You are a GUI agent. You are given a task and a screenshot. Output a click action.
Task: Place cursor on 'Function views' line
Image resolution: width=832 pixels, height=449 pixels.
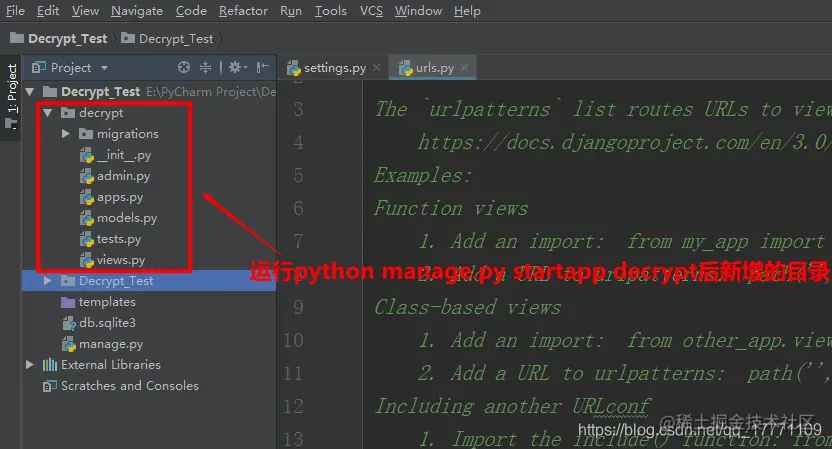click(x=450, y=208)
